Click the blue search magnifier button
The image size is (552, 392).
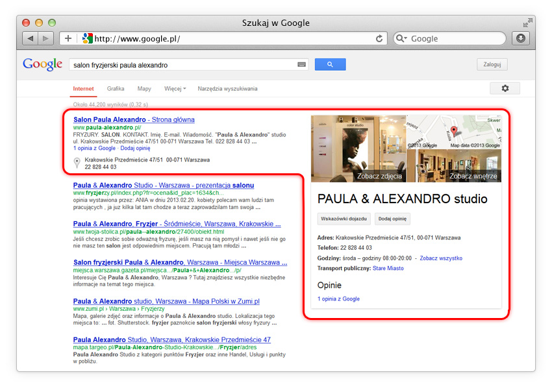(x=330, y=64)
